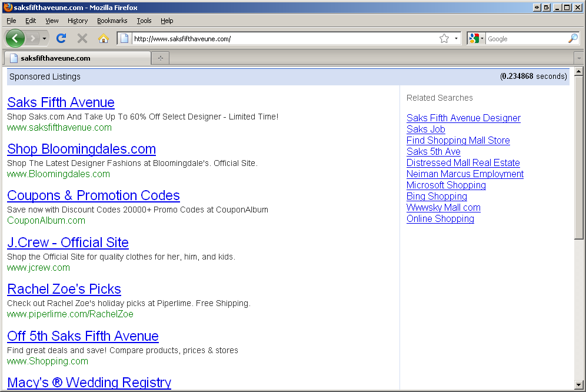The height and width of the screenshot is (392, 586).
Task: Open the Saks 5th Ave related search
Action: [x=434, y=151]
